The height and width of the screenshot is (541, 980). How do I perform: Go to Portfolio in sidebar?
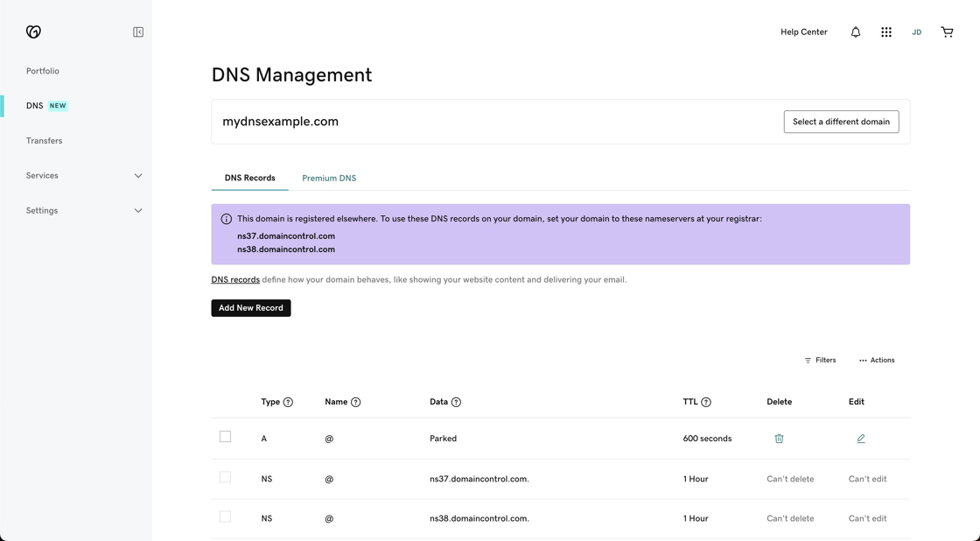point(43,71)
